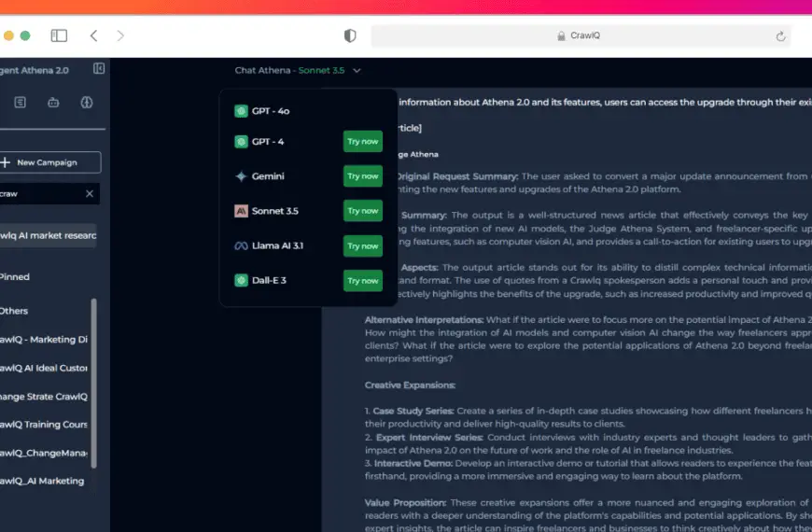Open the brain icon in sidebar
Screen dimensions: 812x532
coord(87,102)
